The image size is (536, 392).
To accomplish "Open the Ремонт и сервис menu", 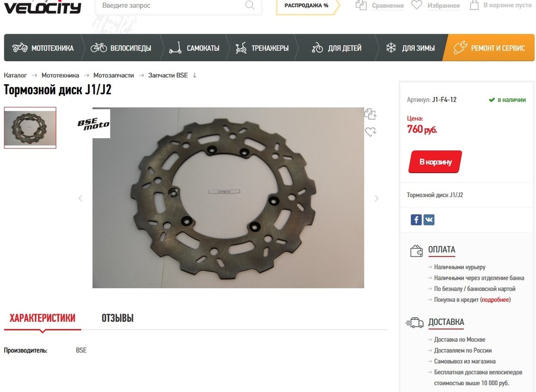I will coord(489,48).
